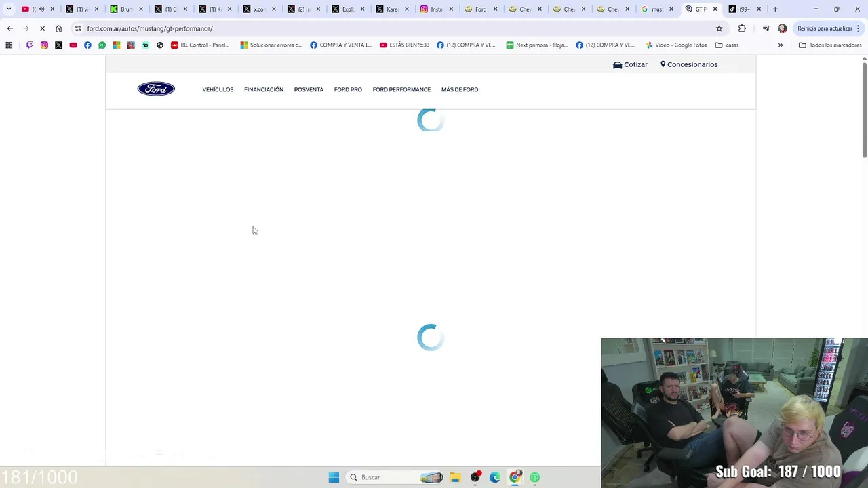
Task: Open File Explorer from taskbar
Action: pos(455,477)
